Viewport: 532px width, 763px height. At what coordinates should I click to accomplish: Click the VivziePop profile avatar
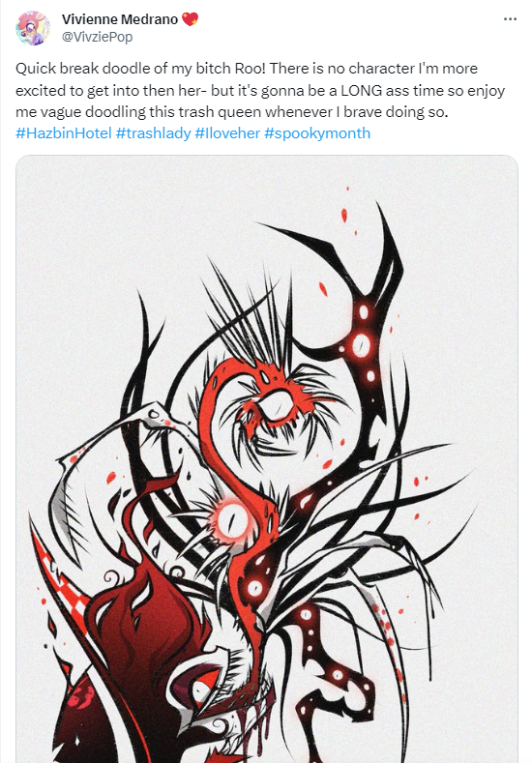(x=33, y=28)
